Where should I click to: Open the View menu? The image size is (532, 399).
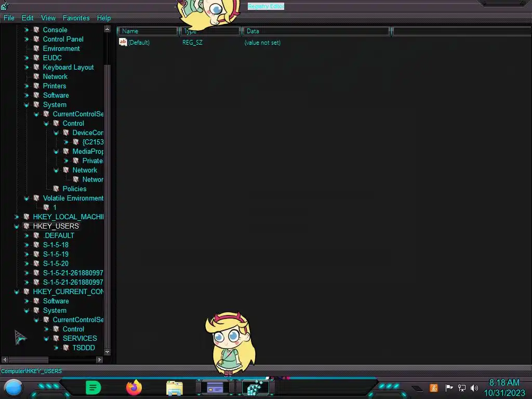point(48,18)
